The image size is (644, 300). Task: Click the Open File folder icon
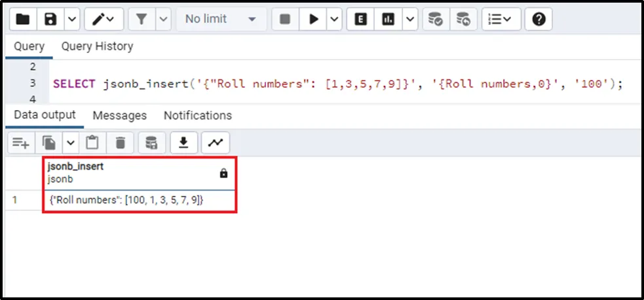(22, 20)
